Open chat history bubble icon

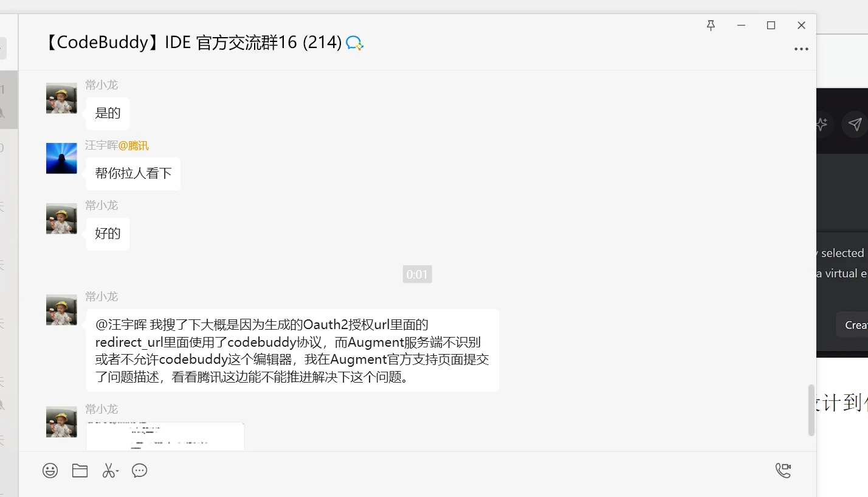click(139, 470)
